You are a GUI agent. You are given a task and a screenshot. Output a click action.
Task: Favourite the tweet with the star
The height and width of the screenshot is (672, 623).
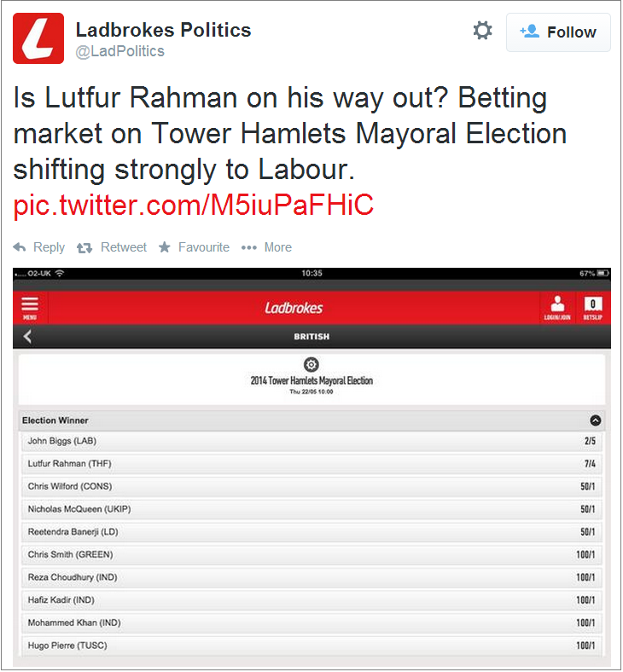tap(194, 247)
